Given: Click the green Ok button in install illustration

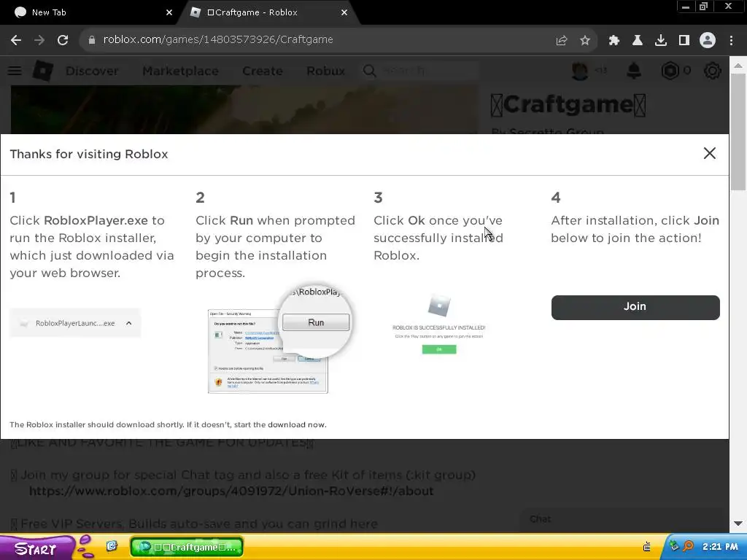Looking at the screenshot, I should tap(439, 349).
